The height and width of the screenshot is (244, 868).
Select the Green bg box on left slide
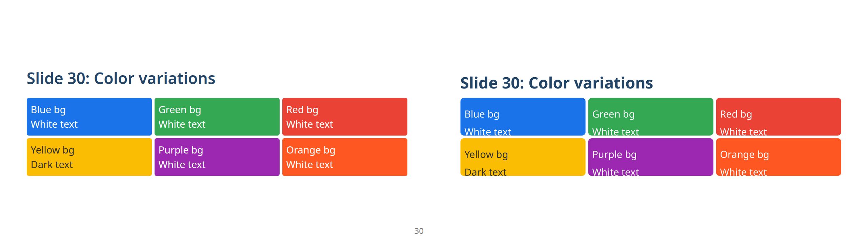click(217, 117)
